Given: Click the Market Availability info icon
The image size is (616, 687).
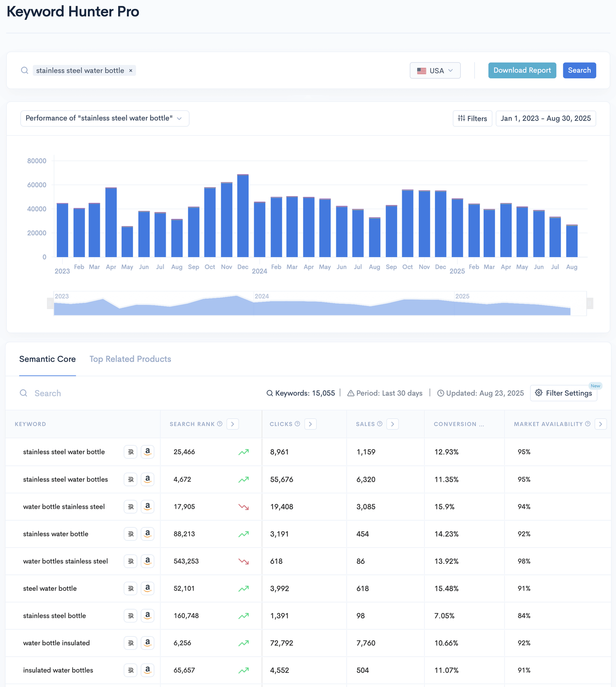Looking at the screenshot, I should 588,424.
